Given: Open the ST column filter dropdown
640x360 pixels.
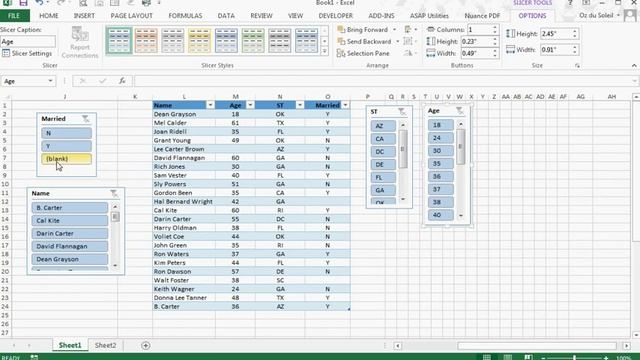Looking at the screenshot, I should (300, 105).
